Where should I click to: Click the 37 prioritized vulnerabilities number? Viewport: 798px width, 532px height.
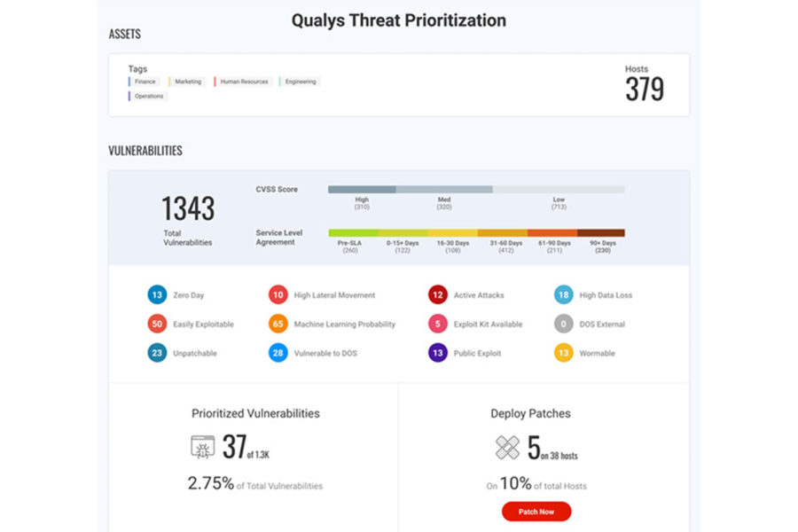[x=235, y=447]
